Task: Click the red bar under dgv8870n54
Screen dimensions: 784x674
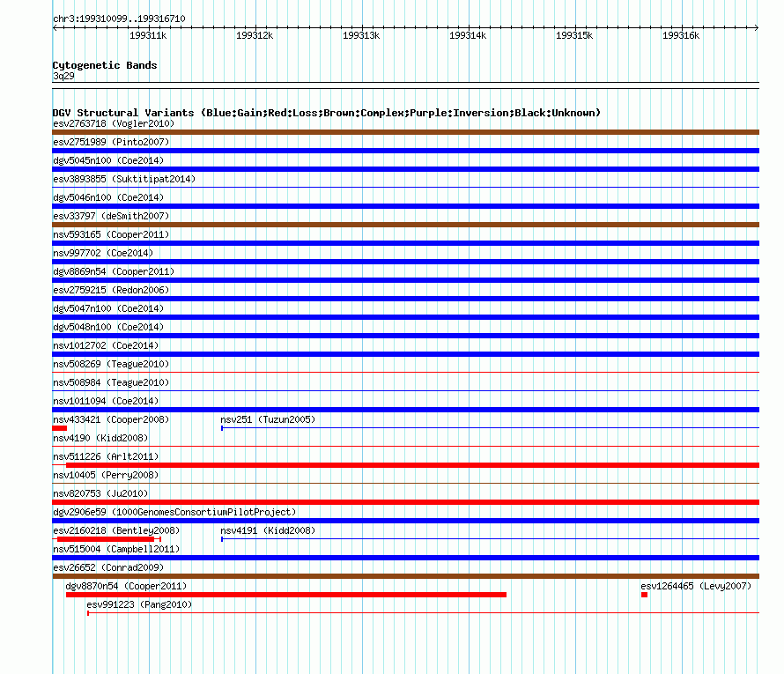Action: [286, 595]
